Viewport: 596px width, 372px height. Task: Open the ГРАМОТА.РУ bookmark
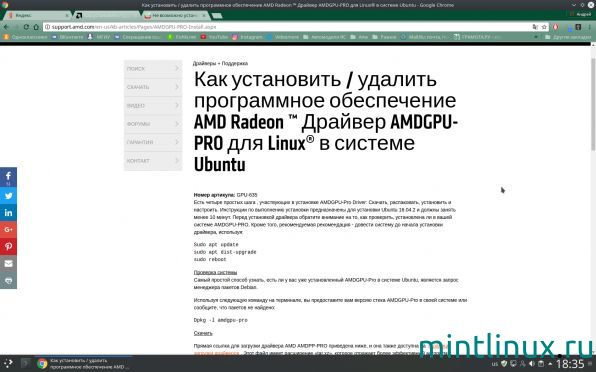(x=478, y=37)
